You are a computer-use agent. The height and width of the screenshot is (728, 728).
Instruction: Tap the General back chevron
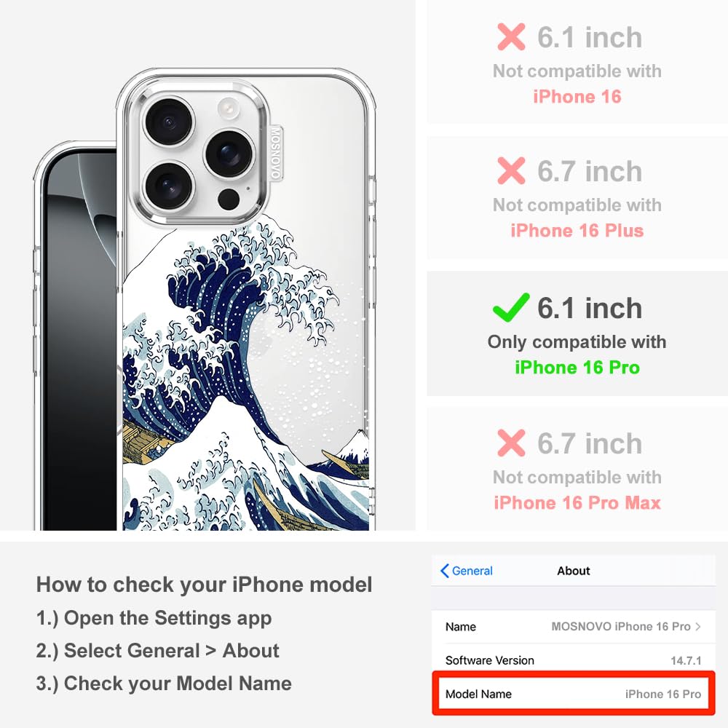point(444,571)
